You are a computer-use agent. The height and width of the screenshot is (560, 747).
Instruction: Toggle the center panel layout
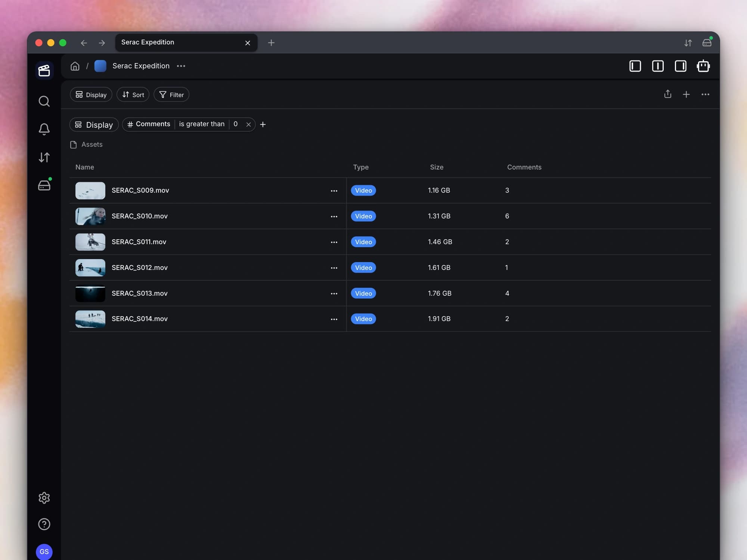coord(658,66)
